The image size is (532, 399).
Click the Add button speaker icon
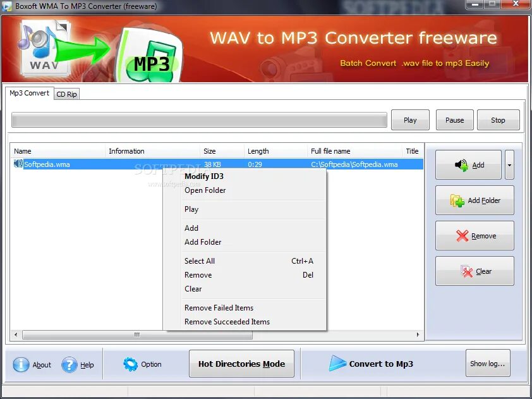462,165
